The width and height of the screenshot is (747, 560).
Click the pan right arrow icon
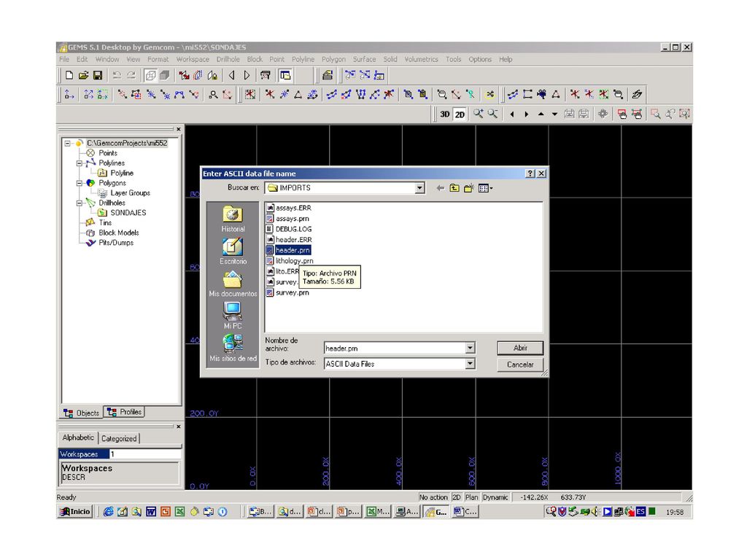pos(527,114)
